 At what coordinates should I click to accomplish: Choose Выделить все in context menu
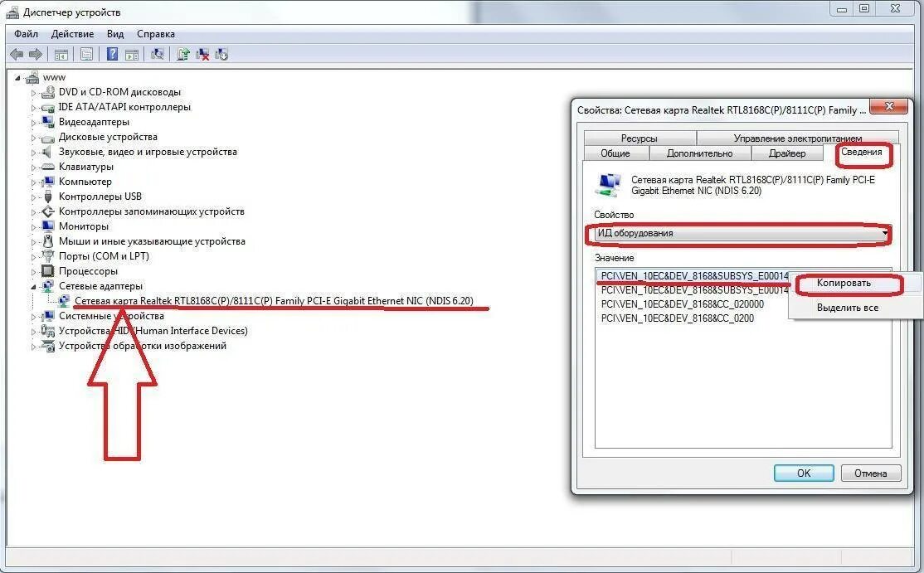point(848,308)
